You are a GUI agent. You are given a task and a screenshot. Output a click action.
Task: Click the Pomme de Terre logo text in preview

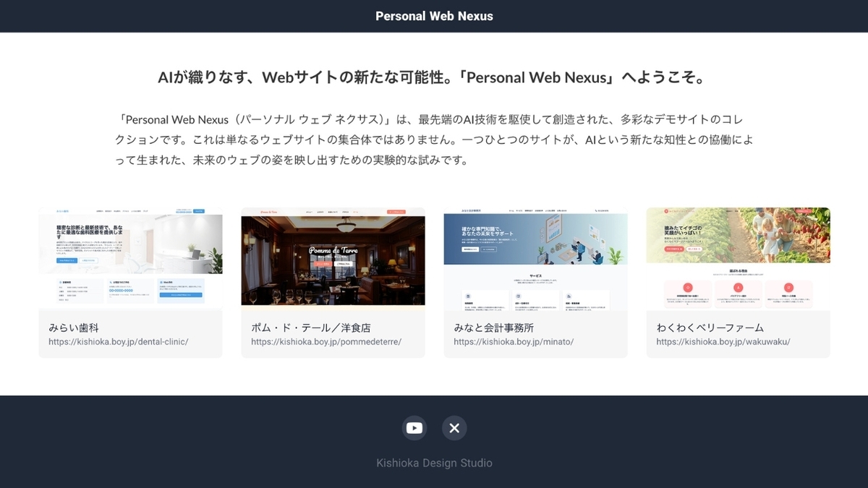coord(333,251)
